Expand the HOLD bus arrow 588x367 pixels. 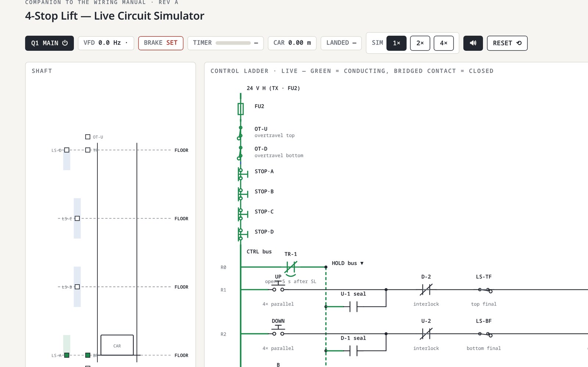(x=362, y=263)
